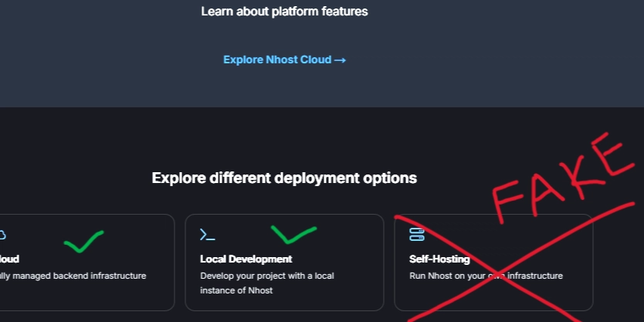644x322 pixels.
Task: Open the Local Development card title
Action: 246,259
